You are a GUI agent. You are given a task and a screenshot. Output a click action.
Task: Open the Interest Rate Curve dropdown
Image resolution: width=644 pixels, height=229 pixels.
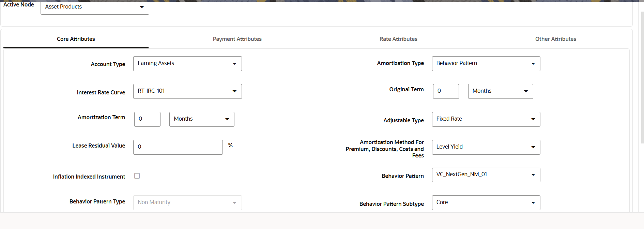(187, 91)
